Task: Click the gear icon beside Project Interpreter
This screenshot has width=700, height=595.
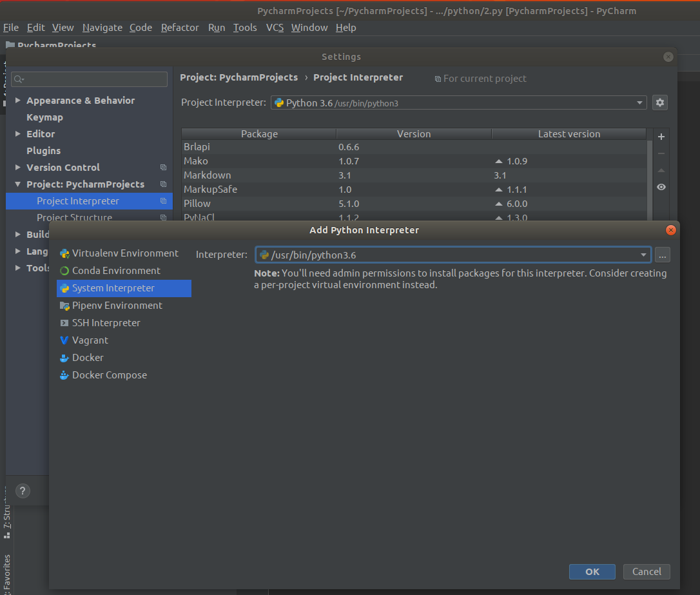Action: 660,102
